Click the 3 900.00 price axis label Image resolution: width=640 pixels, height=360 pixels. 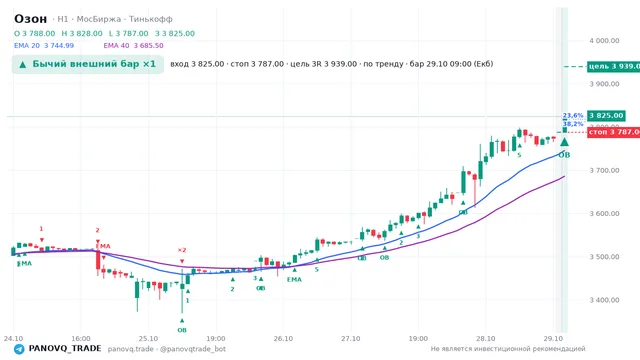(604, 84)
